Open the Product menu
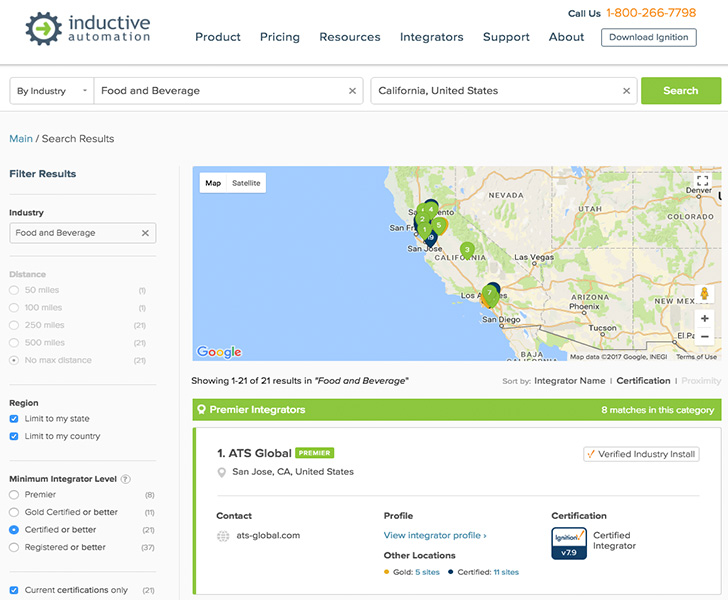Viewport: 728px width, 600px height. pos(218,37)
